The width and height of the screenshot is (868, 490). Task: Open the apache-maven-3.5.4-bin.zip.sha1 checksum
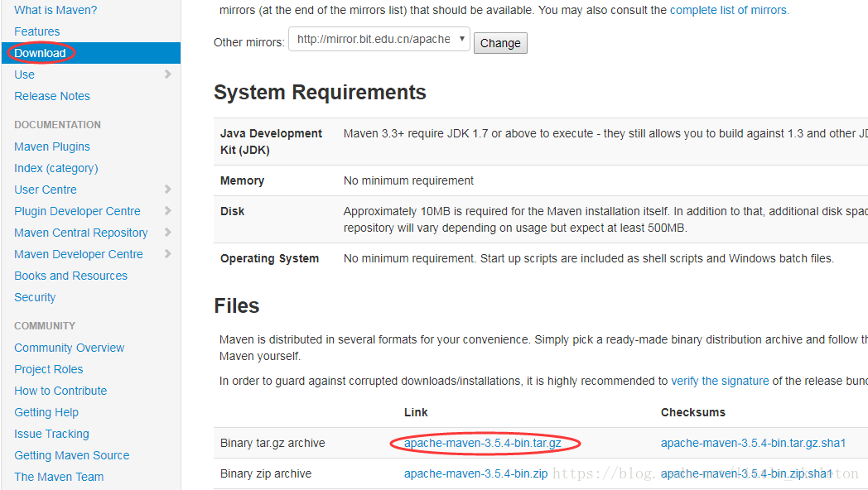tap(746, 474)
